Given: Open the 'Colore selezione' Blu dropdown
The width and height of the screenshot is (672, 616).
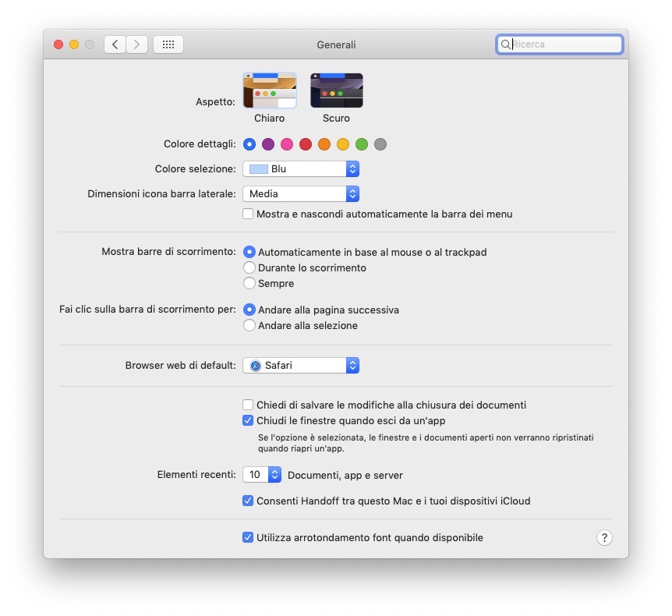Looking at the screenshot, I should click(301, 169).
